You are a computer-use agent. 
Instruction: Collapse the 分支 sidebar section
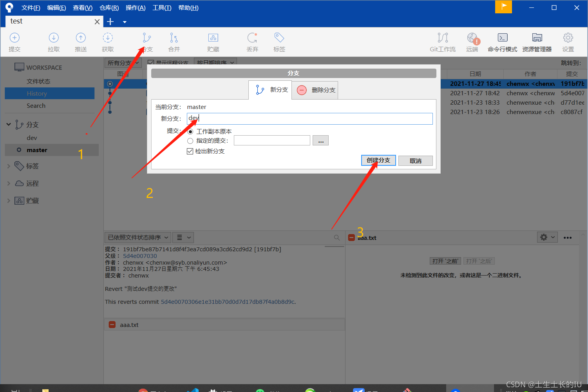(x=9, y=124)
